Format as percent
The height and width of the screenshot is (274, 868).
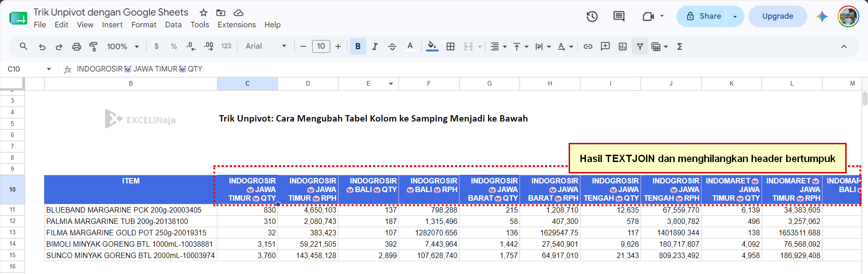point(174,46)
